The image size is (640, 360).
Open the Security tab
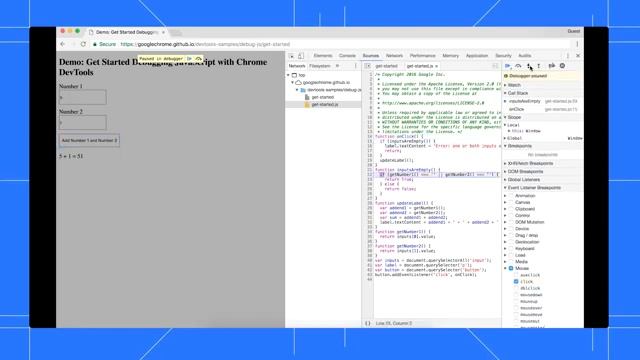point(503,56)
